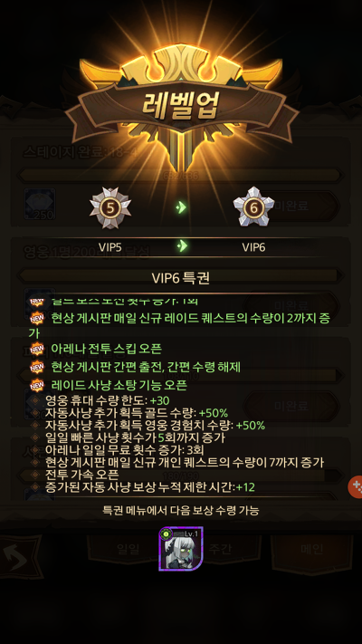362x644 pixels.
Task: Tap the 레벨업 banner emblem
Action: tap(181, 103)
